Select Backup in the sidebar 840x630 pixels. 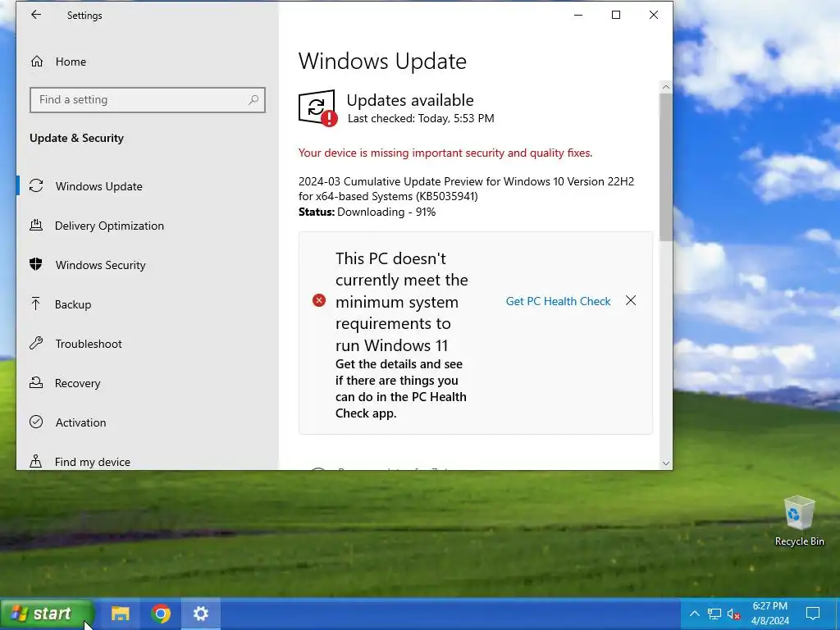point(148,304)
